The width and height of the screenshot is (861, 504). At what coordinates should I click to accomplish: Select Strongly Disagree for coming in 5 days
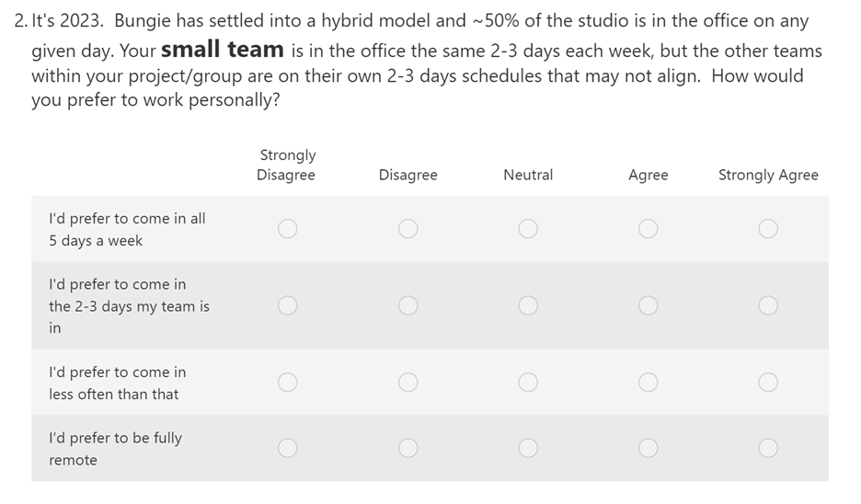tap(287, 228)
